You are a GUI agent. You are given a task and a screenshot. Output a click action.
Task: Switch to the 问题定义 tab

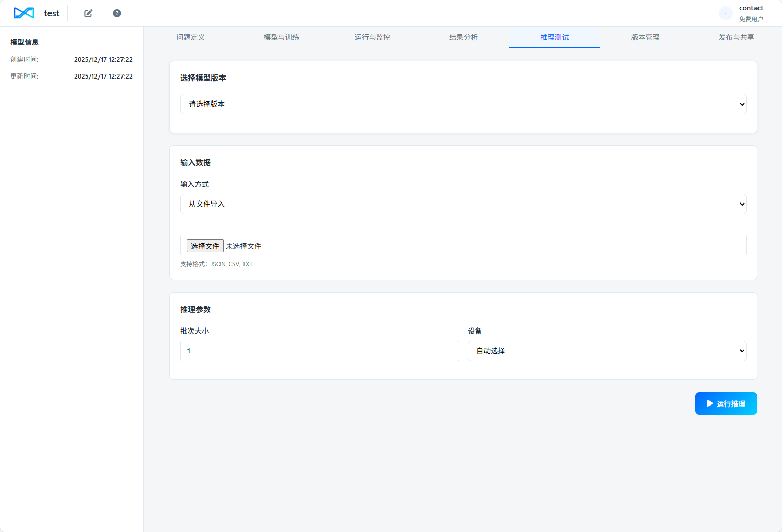[190, 37]
